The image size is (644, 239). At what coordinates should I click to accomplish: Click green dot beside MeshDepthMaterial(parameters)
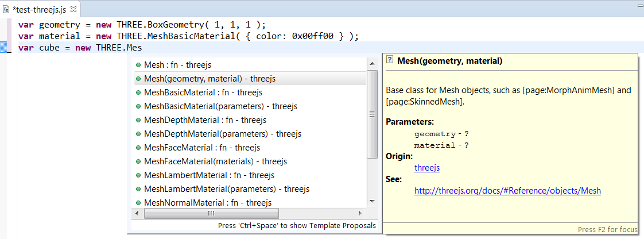click(138, 134)
